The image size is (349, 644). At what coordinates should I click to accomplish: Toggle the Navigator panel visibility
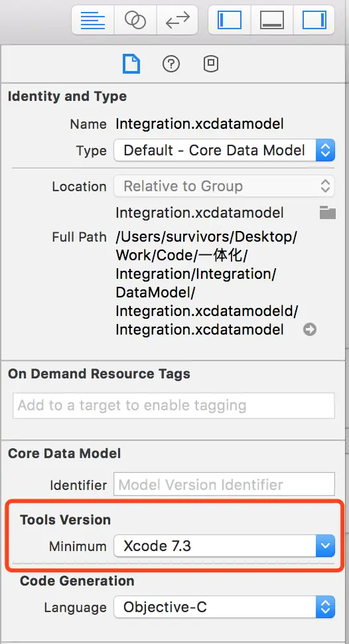click(x=230, y=20)
